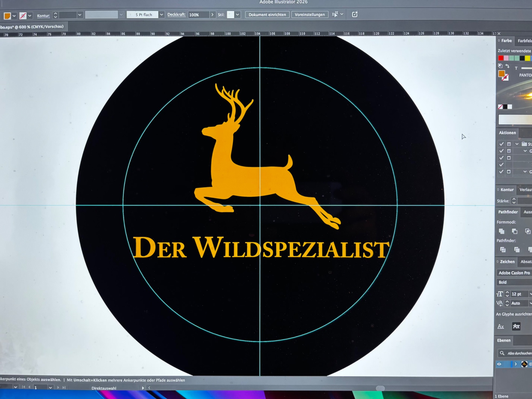This screenshot has height=399, width=532.
Task: Click the Unite shape mode icon in Pathfinder
Action: (x=501, y=231)
